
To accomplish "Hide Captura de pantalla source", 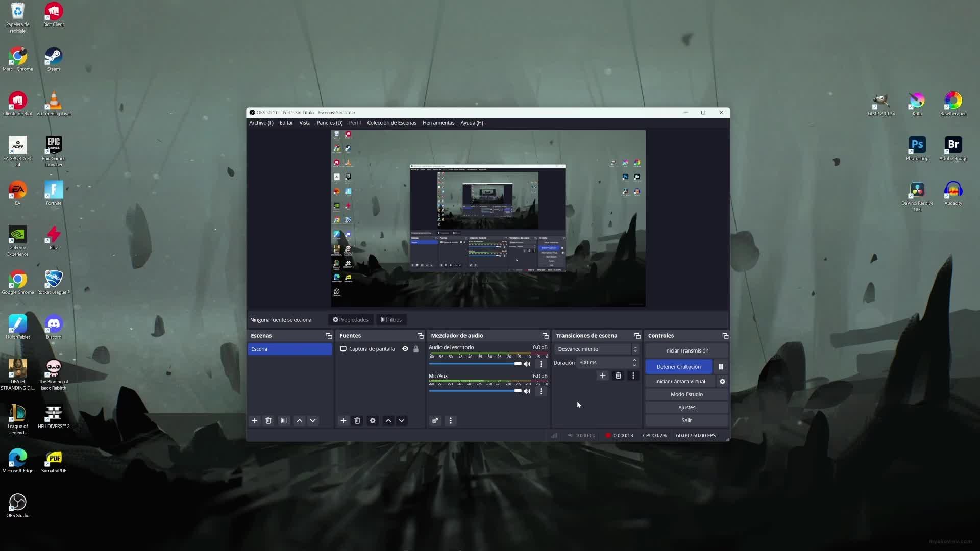I will [405, 349].
